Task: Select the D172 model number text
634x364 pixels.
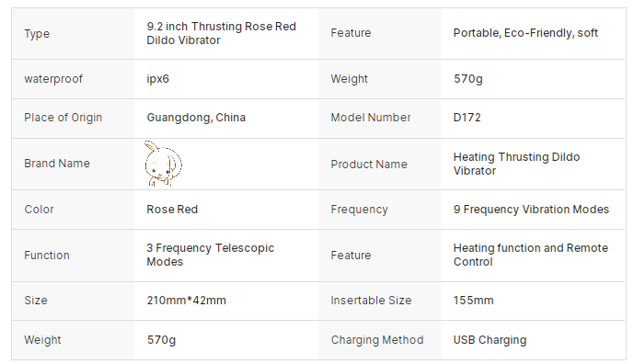Action: (467, 118)
